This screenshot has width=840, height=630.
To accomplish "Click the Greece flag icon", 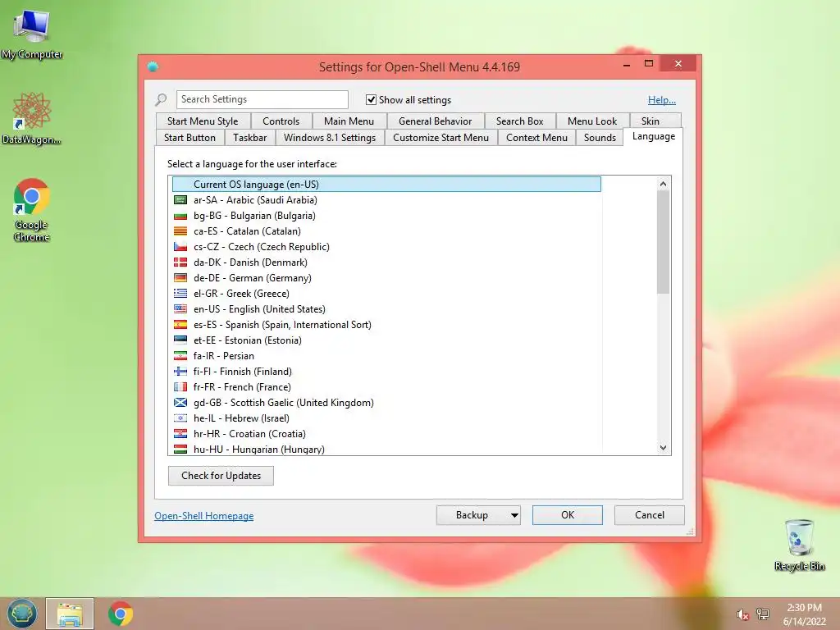I will point(180,293).
